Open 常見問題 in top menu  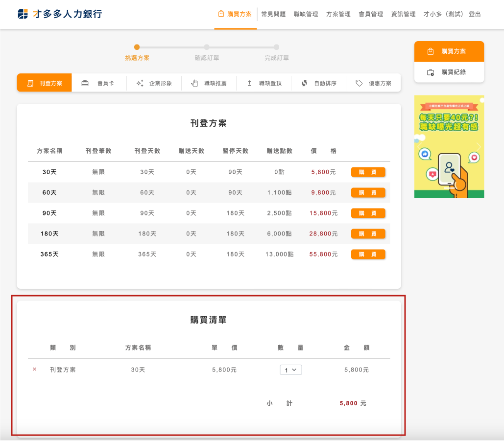273,14
